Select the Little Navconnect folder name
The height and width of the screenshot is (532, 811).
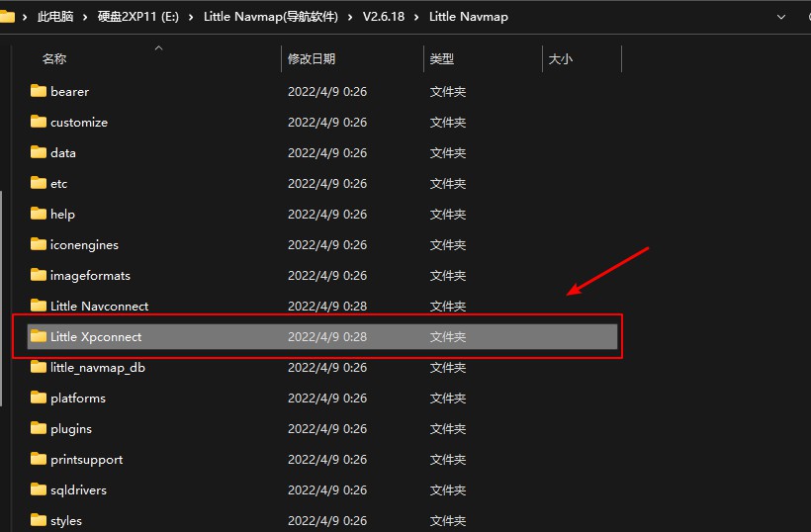99,307
